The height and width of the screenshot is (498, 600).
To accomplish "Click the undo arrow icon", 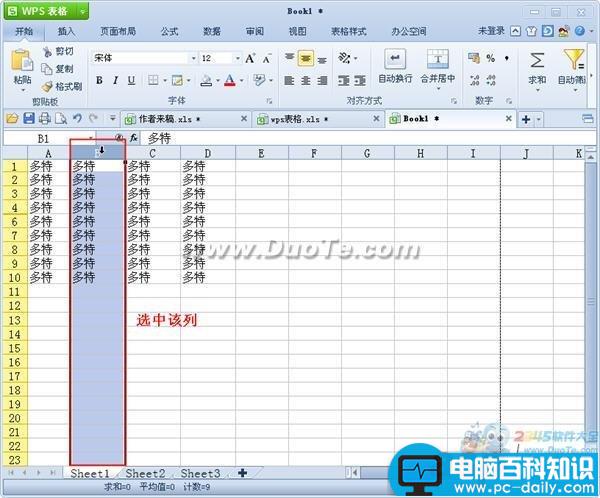I will tap(77, 119).
